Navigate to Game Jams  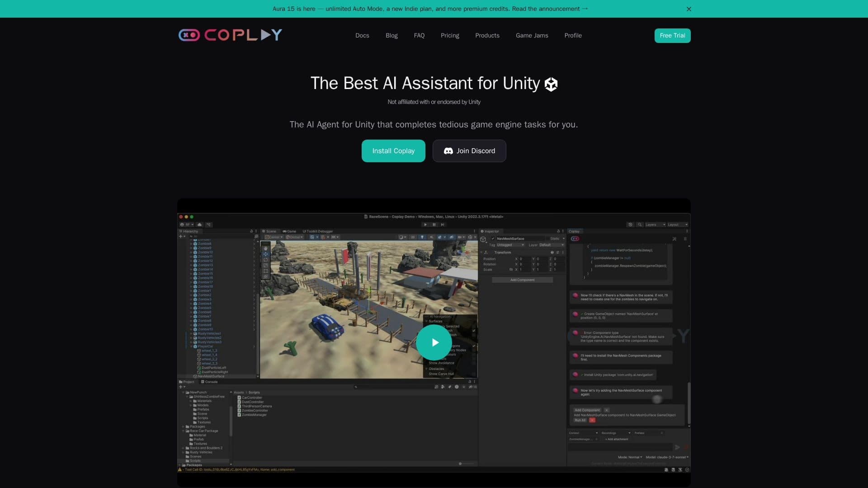click(532, 35)
